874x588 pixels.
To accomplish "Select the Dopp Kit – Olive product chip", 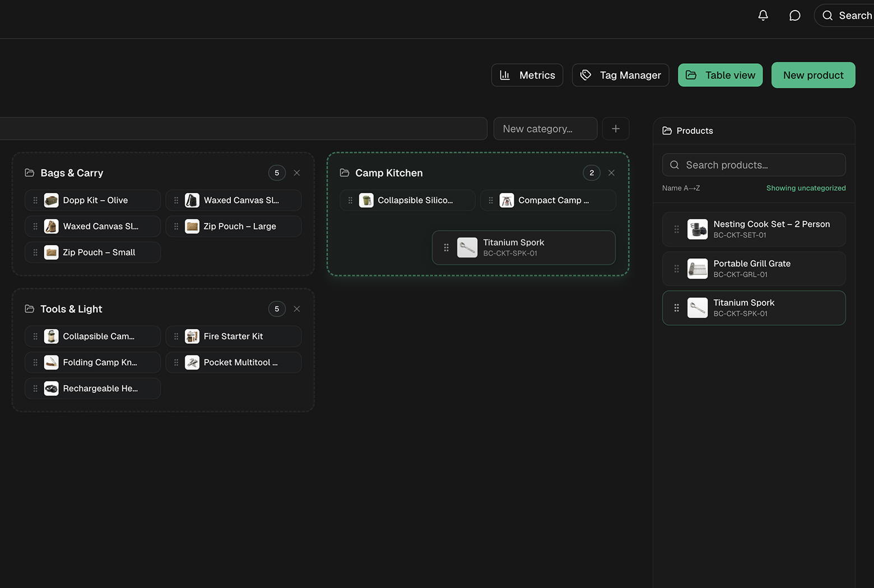I will coord(92,200).
